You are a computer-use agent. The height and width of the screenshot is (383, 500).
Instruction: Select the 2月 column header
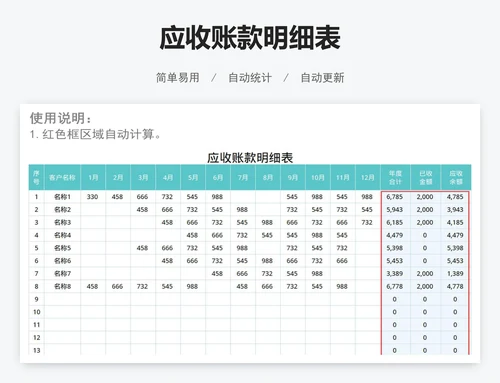pyautogui.click(x=118, y=177)
